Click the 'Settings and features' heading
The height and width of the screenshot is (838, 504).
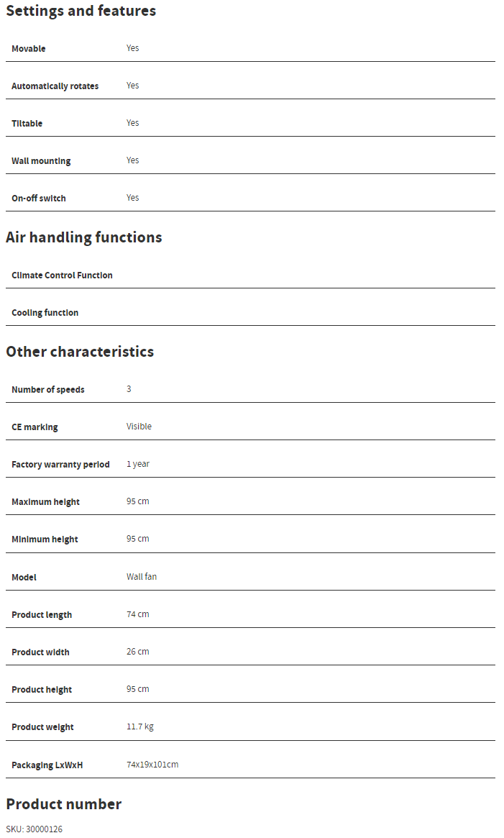[81, 11]
